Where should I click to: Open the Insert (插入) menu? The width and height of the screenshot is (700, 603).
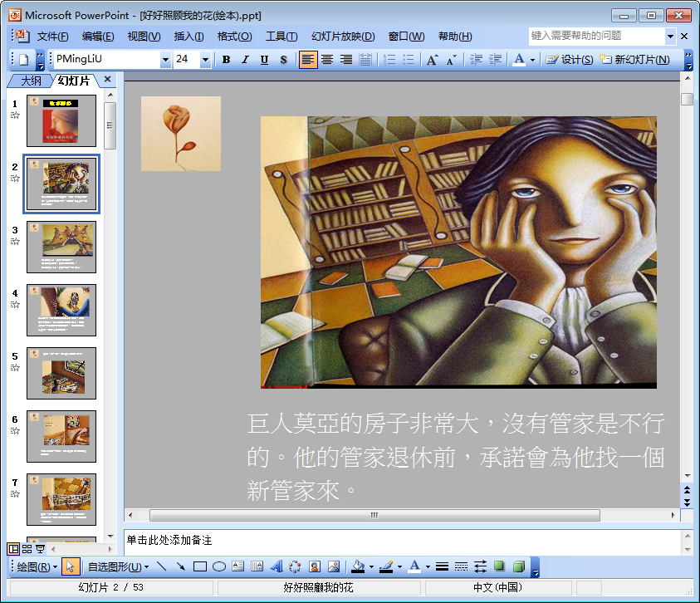pos(188,37)
